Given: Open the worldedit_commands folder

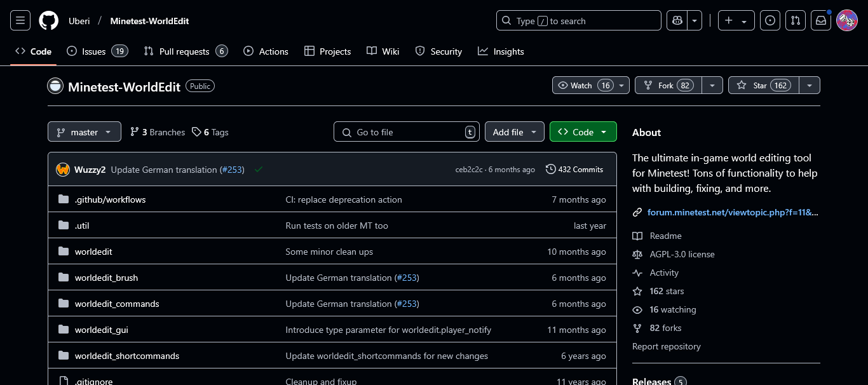Looking at the screenshot, I should point(117,304).
